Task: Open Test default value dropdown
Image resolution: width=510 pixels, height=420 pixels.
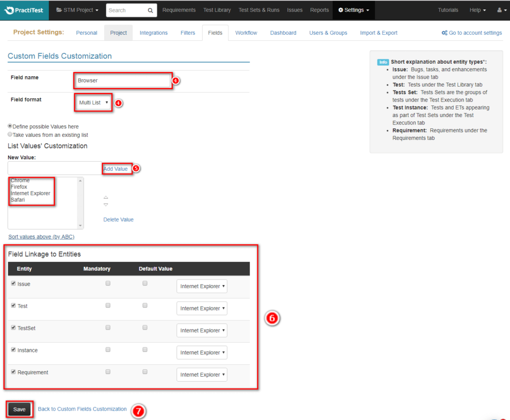Action: 202,308
